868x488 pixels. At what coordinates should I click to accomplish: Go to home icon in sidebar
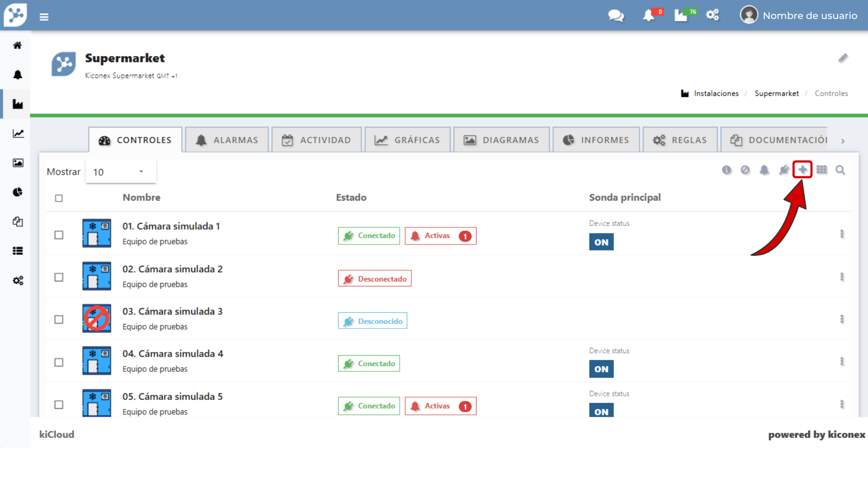pyautogui.click(x=18, y=45)
